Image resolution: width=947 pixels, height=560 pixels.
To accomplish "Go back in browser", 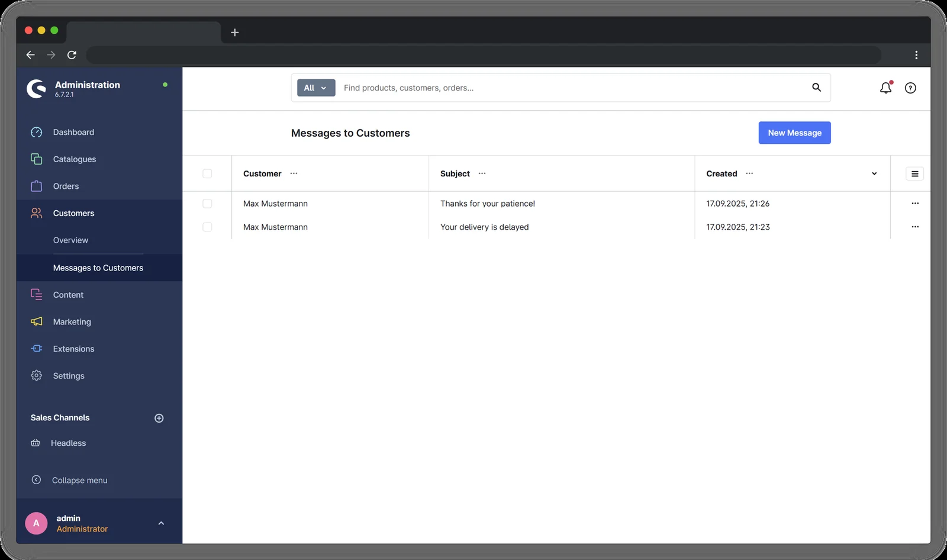I will click(31, 54).
